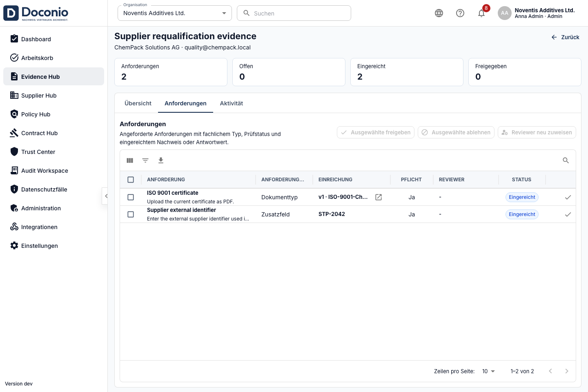Focus the Suchen search field
This screenshot has width=588, height=392.
294,13
